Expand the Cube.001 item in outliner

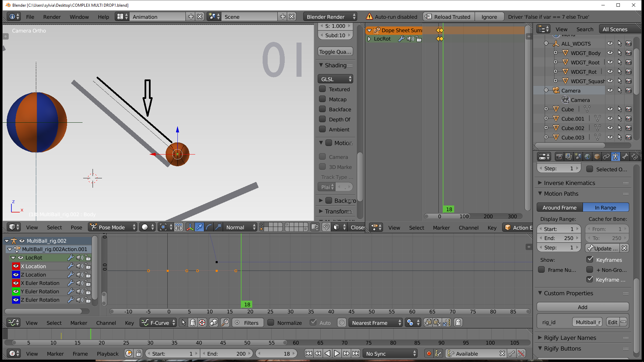[x=546, y=118]
